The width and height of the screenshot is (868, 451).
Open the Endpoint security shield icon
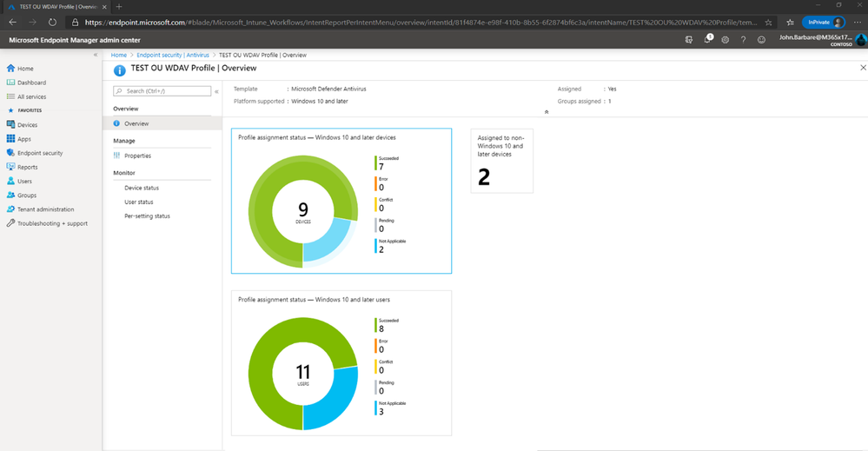pyautogui.click(x=10, y=153)
